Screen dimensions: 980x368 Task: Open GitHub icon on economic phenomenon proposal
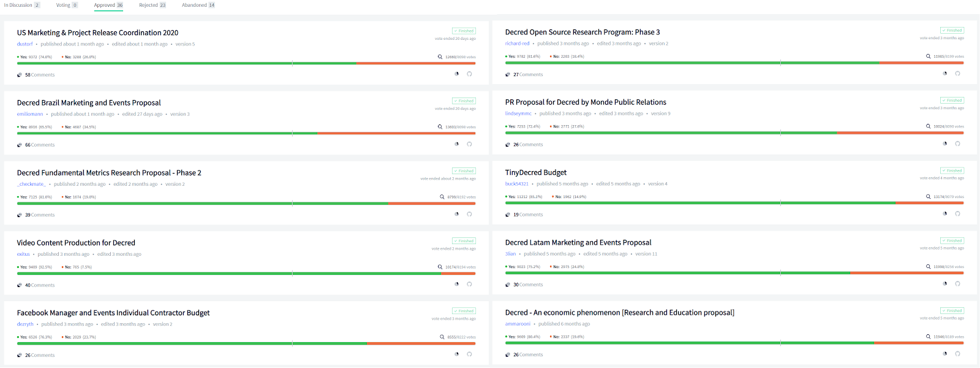click(957, 353)
